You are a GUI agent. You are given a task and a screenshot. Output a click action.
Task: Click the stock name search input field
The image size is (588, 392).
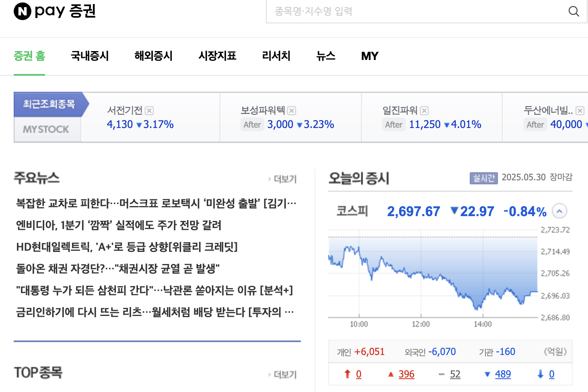[402, 12]
